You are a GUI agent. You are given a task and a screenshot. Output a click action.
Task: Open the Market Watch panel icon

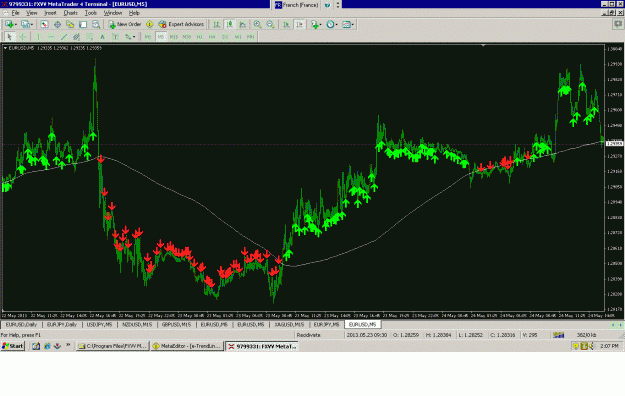[x=44, y=24]
